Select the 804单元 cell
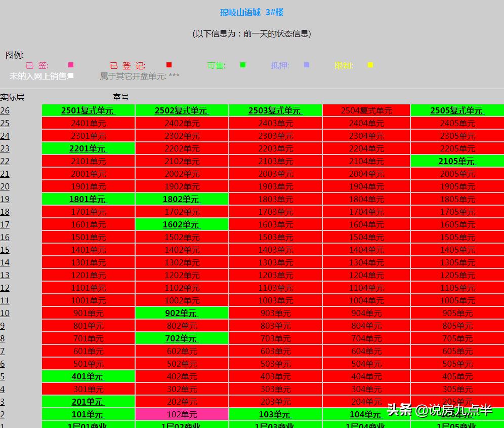The height and width of the screenshot is (428, 504). (366, 326)
